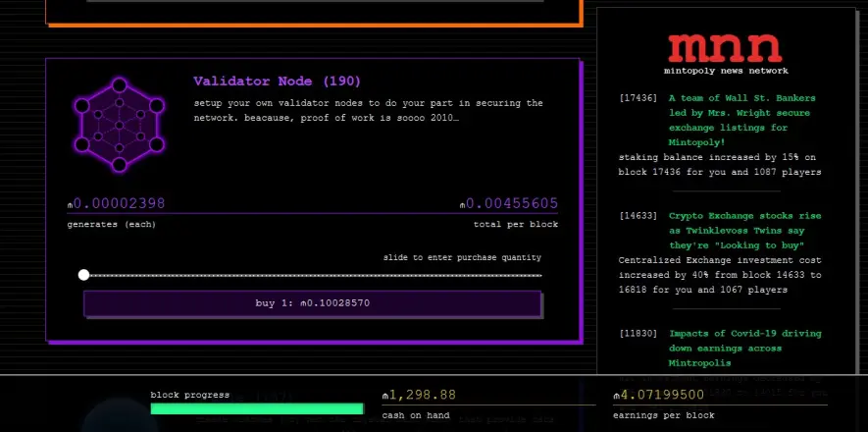Click the validator node description text
This screenshot has height=432, width=868.
[x=368, y=111]
